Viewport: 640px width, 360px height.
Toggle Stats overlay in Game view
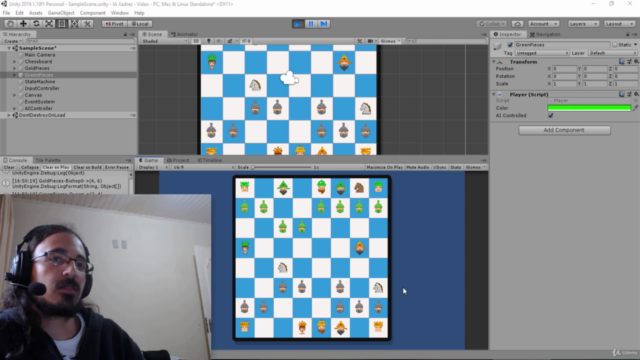tap(456, 167)
